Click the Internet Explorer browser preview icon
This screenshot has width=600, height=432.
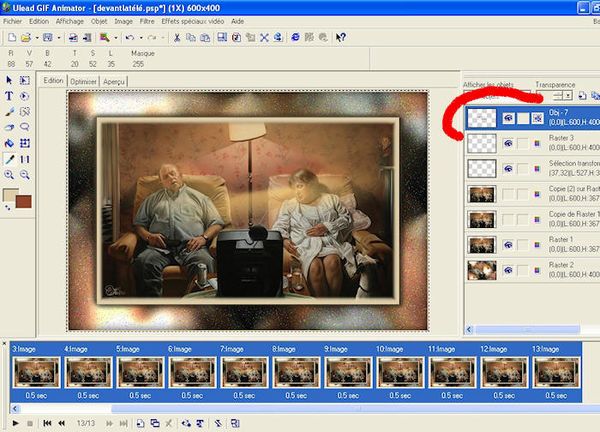[295, 37]
